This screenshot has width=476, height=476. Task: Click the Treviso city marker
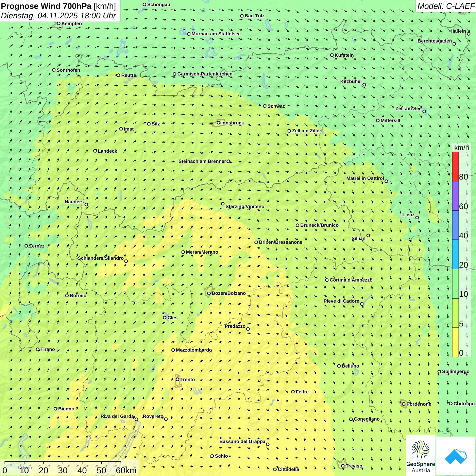click(343, 466)
